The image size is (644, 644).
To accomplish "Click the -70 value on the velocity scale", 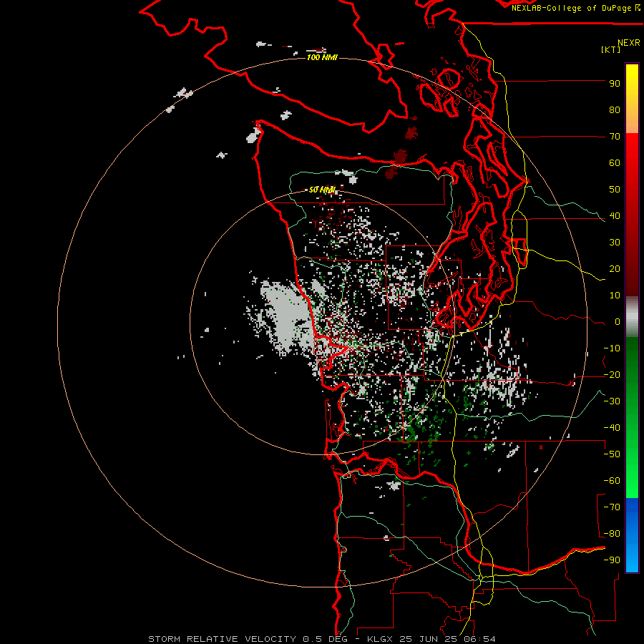I will [x=612, y=507].
